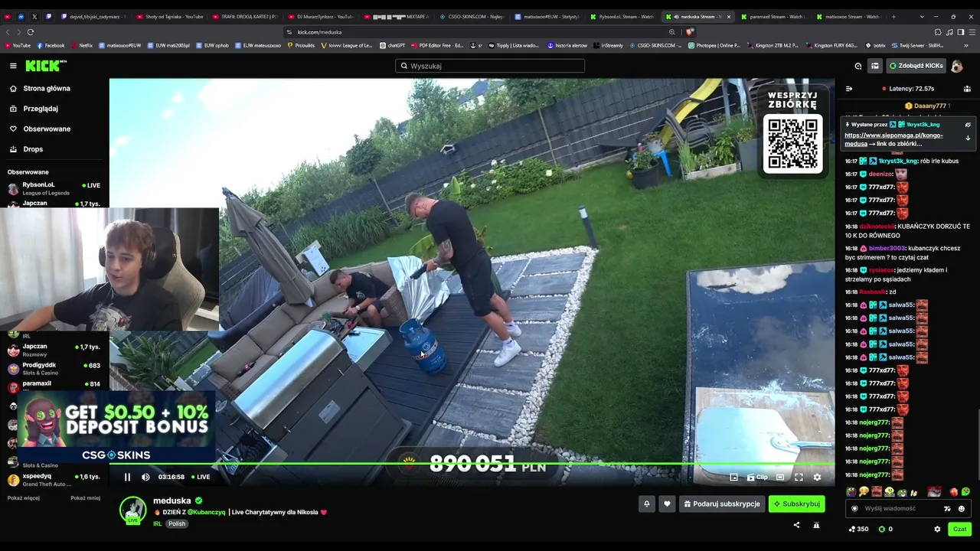Click the Polish language tag

click(177, 524)
